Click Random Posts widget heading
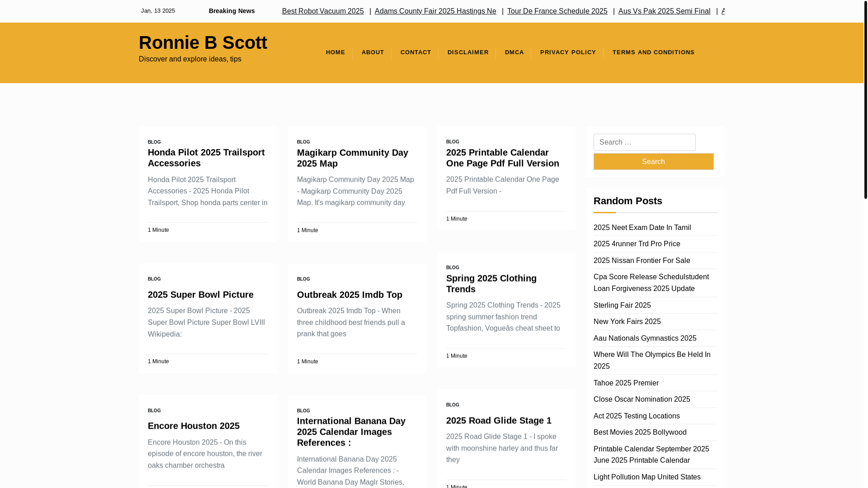Viewport: 868px width, 488px height. tap(627, 201)
